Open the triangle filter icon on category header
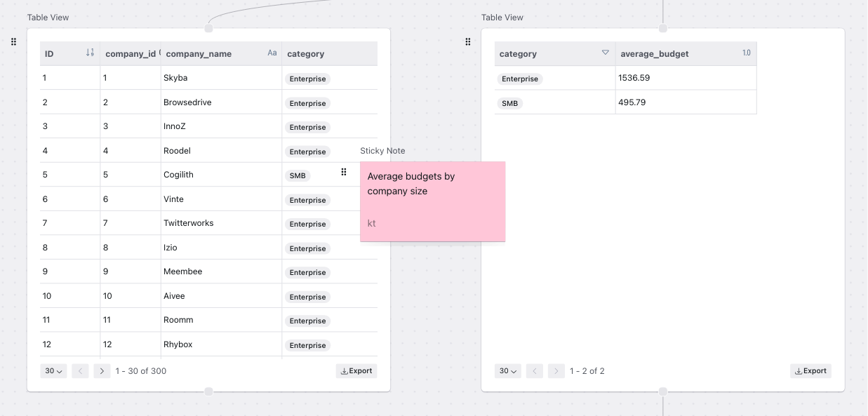Viewport: 868px width, 416px height. click(604, 53)
